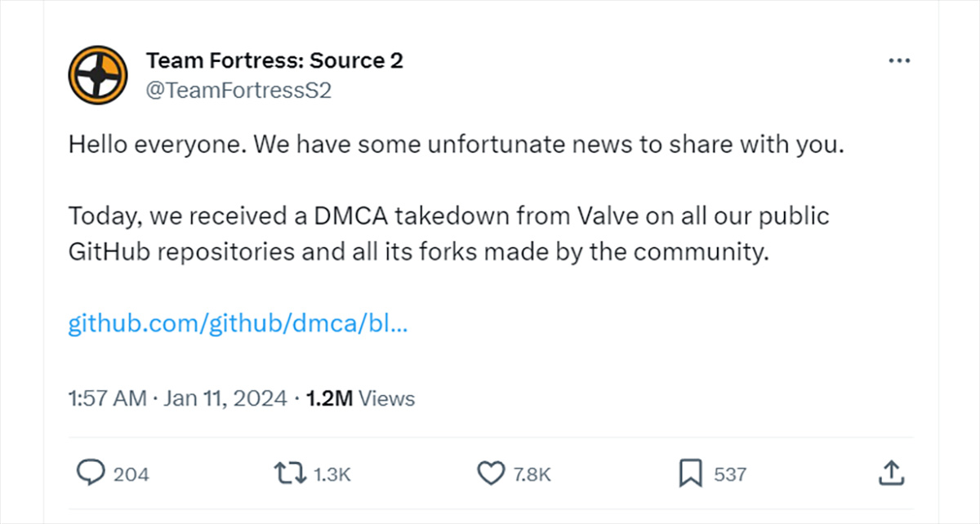Click the Team Fortress profile avatar
Screen dimensions: 980x524
(x=97, y=75)
